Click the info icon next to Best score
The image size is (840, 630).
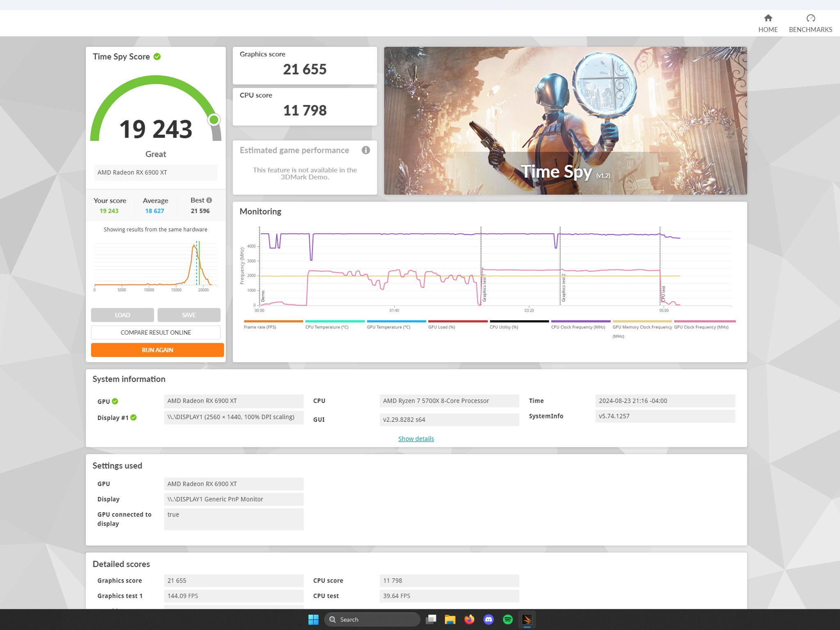pyautogui.click(x=209, y=200)
